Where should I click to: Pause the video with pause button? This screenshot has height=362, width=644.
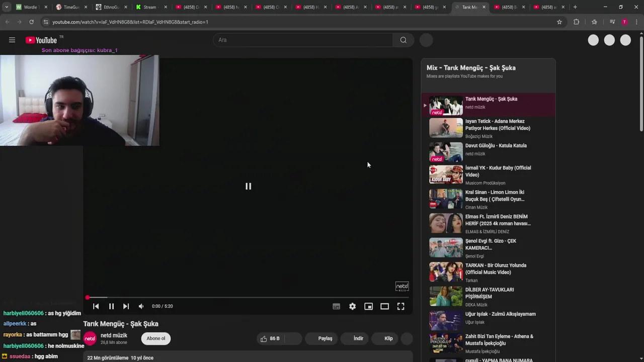(x=111, y=306)
